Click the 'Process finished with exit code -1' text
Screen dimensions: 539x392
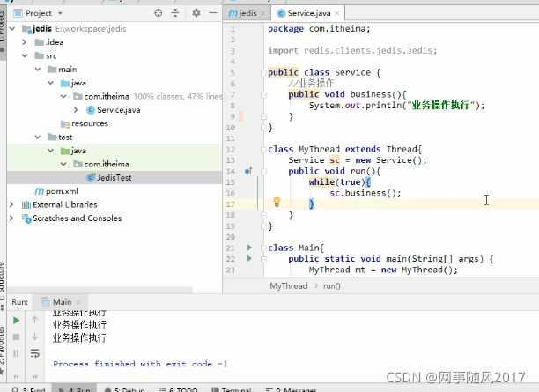point(140,364)
